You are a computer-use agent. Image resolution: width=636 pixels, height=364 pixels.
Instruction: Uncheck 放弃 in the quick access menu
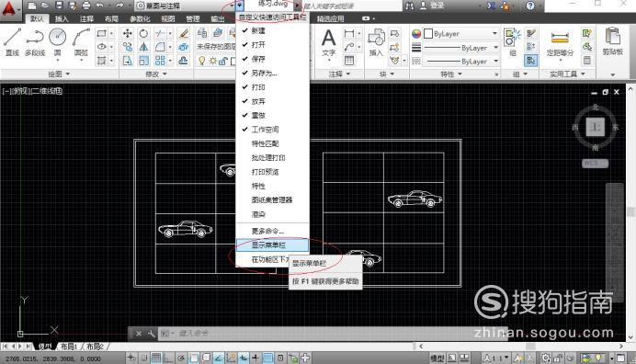point(273,101)
